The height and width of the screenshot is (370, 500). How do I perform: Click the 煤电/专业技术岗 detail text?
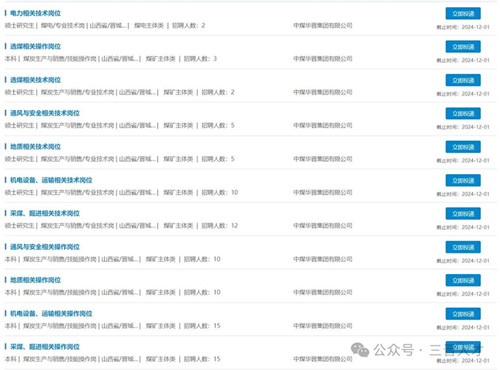[x=63, y=25]
